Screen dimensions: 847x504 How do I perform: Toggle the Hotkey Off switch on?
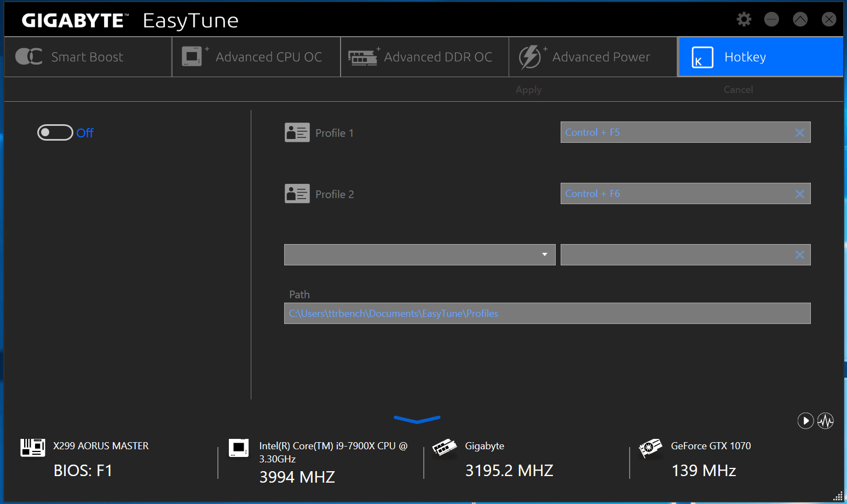tap(55, 132)
